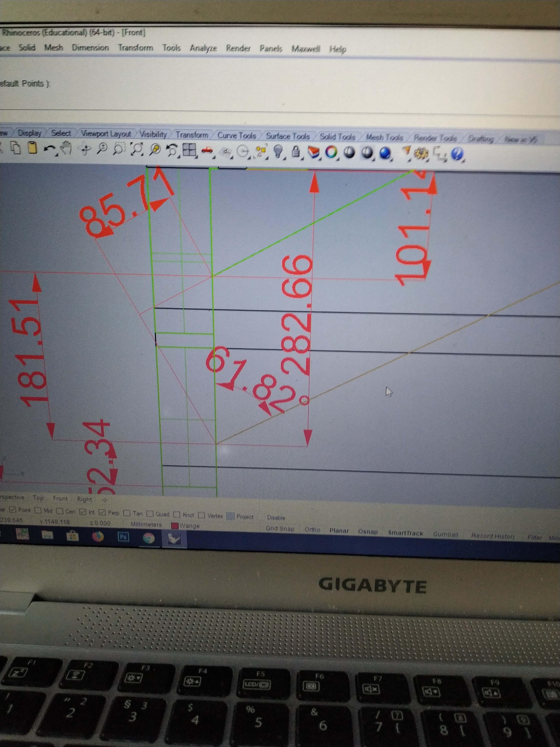
Task: Uncheck the Perp osnap checkbox
Action: tap(102, 512)
